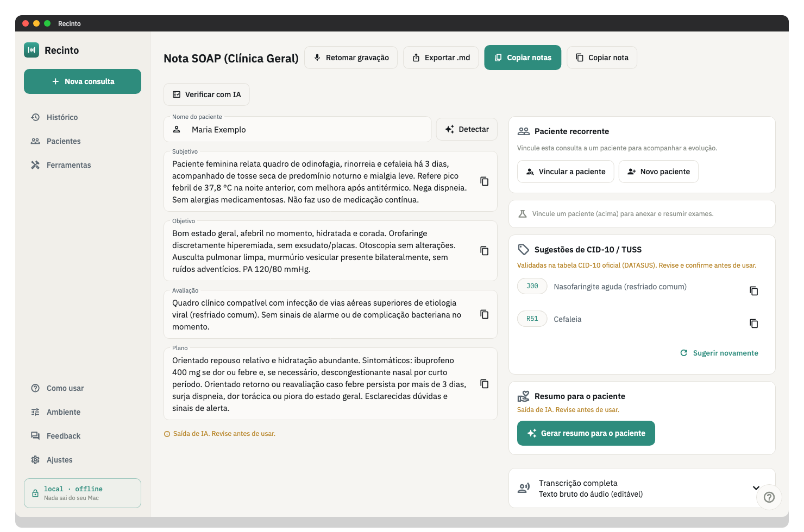
Task: Click the Recinto logo icon in sidebar
Action: tap(32, 50)
